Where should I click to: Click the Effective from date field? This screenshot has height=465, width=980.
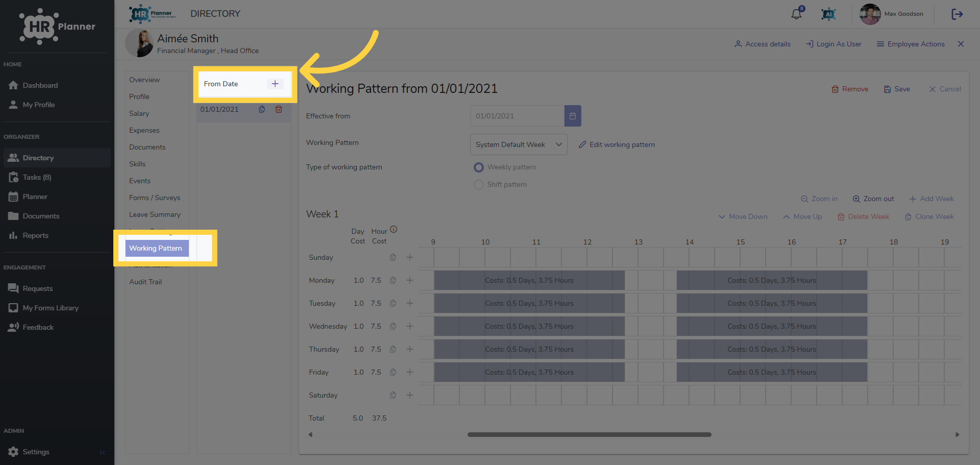tap(517, 116)
